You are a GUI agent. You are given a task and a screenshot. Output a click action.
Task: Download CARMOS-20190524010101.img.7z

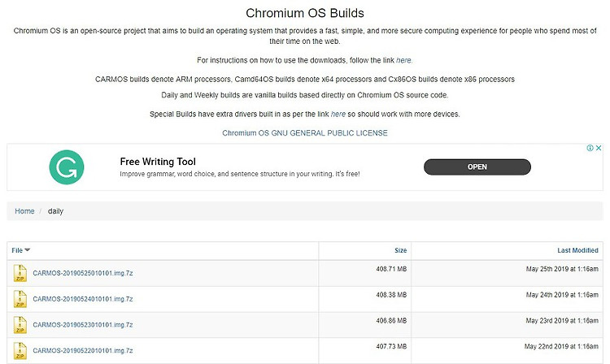click(x=83, y=299)
